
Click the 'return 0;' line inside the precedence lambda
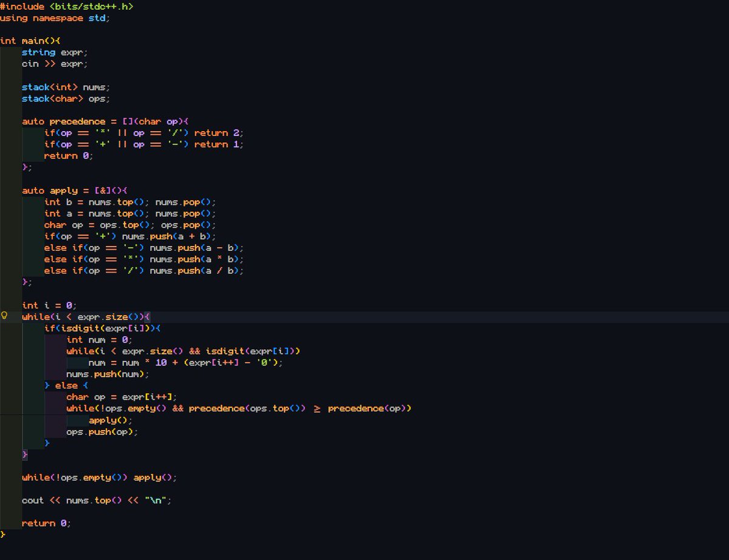[69, 156]
